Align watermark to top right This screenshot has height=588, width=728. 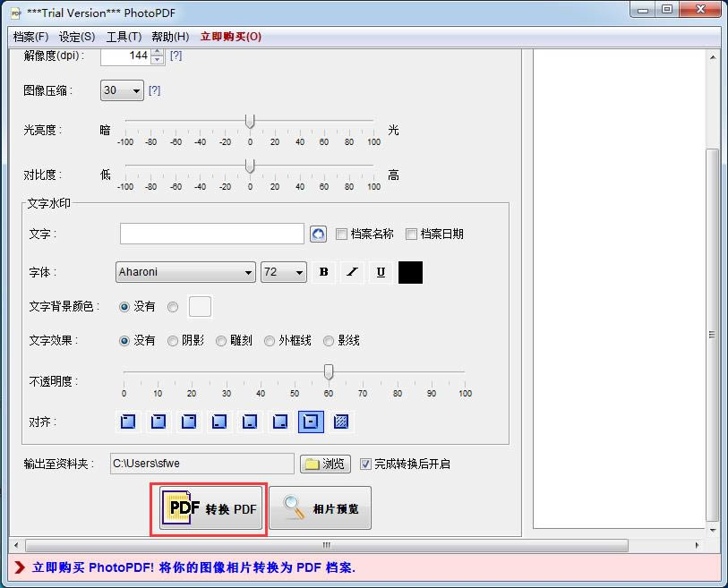(189, 422)
